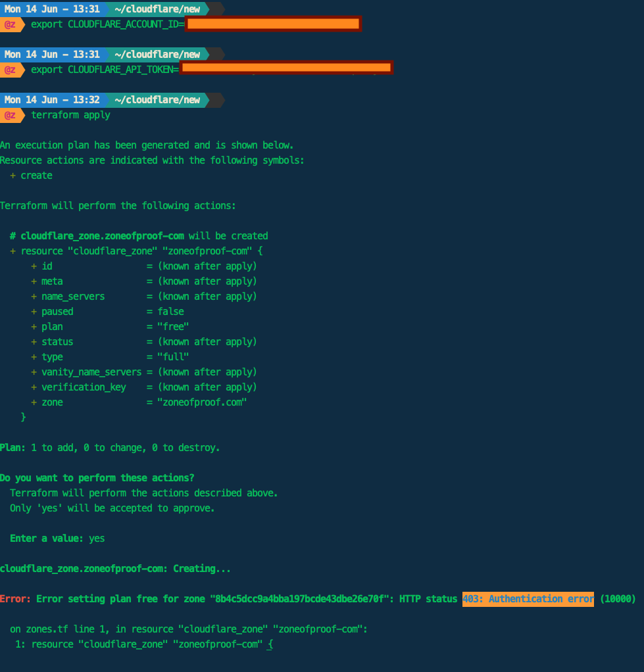Click the '@z' prompt marker beside terraform apply
This screenshot has width=644, height=672.
coord(11,115)
